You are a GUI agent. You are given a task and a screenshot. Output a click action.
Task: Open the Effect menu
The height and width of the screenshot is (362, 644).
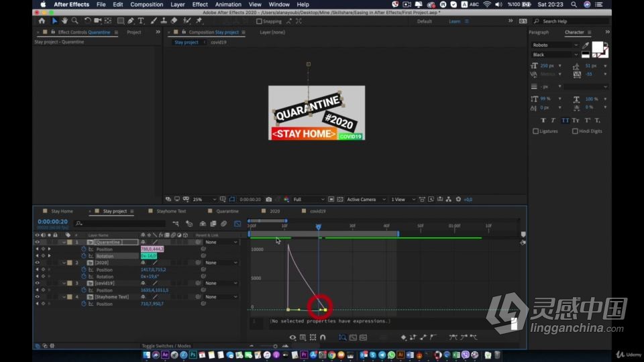click(x=200, y=5)
